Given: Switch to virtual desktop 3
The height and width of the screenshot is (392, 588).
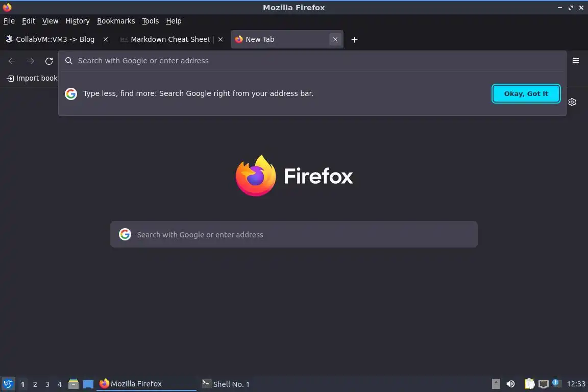Looking at the screenshot, I should click(47, 384).
